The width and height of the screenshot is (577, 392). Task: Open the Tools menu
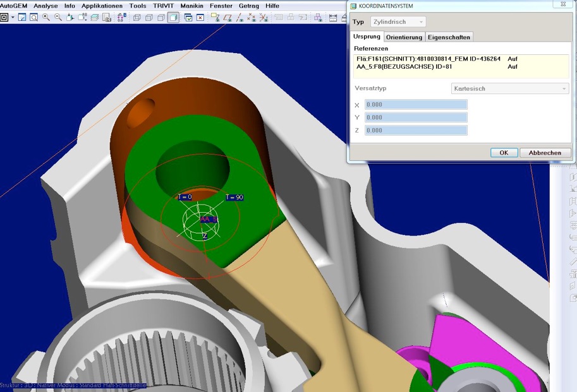click(x=138, y=6)
